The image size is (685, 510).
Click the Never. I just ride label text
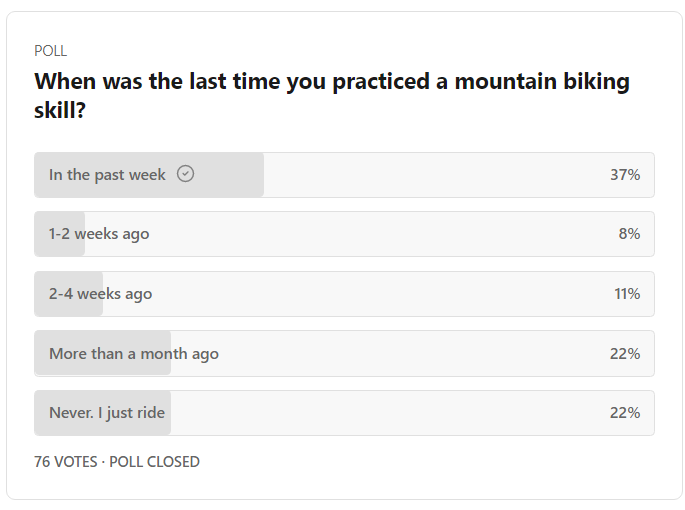click(x=107, y=413)
